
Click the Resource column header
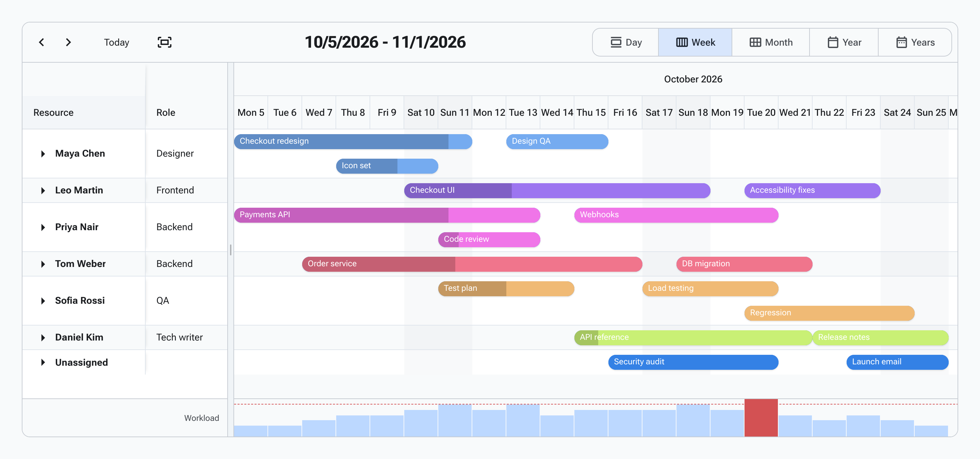click(84, 113)
